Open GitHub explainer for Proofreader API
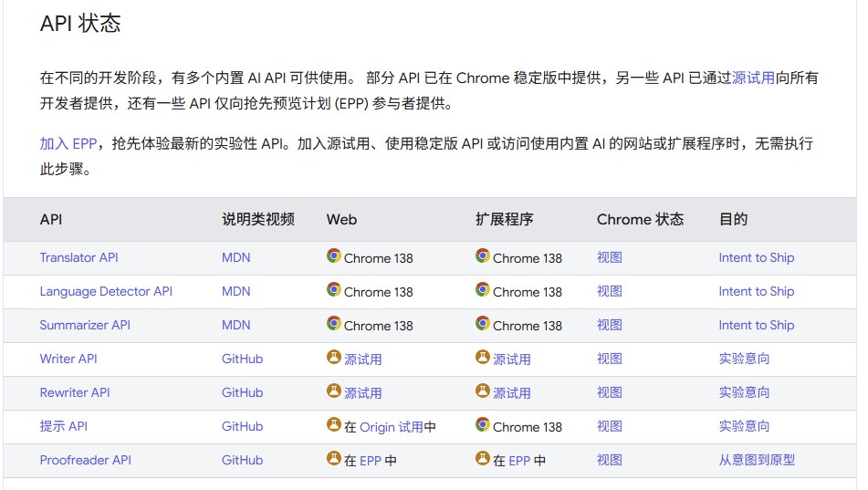The image size is (868, 490). (x=242, y=460)
